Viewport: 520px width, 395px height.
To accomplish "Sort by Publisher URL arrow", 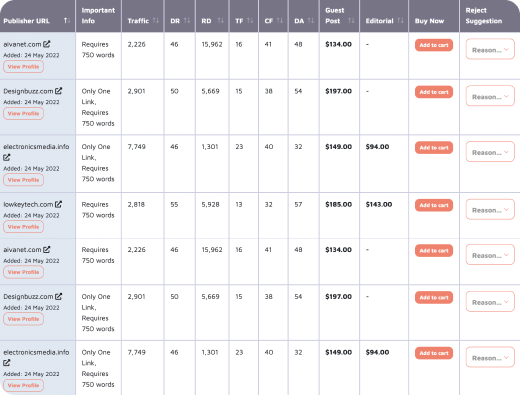I will [x=67, y=21].
